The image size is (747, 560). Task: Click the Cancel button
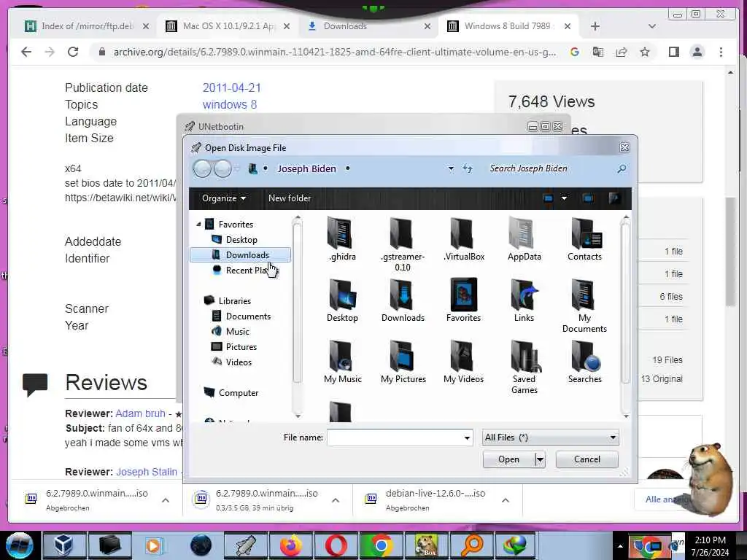point(587,459)
